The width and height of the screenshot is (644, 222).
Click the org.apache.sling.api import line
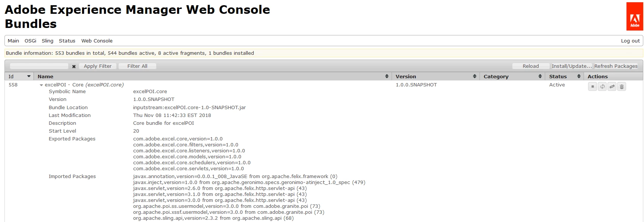tap(213, 218)
